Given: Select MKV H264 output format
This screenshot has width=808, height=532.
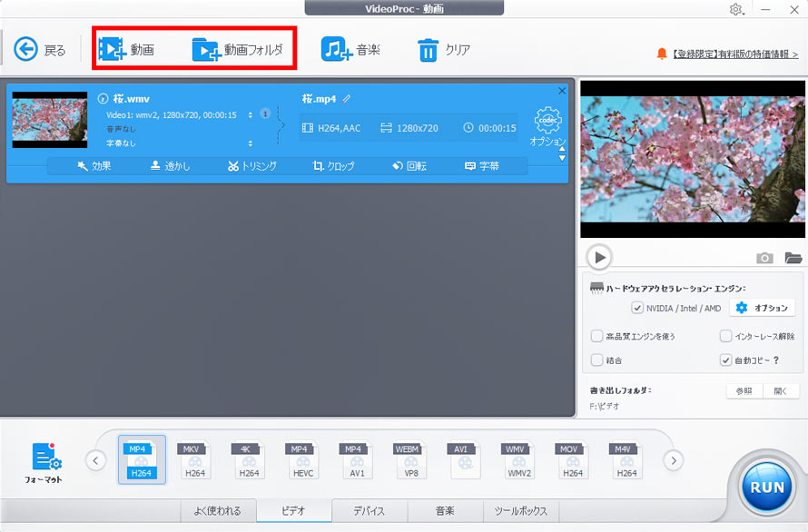Looking at the screenshot, I should [195, 460].
